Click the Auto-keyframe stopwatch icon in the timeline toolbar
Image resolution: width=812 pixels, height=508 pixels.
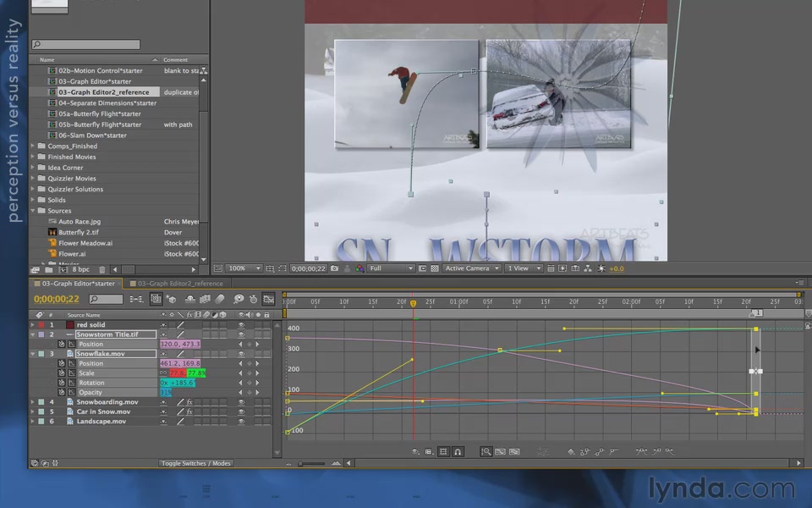coord(253,299)
